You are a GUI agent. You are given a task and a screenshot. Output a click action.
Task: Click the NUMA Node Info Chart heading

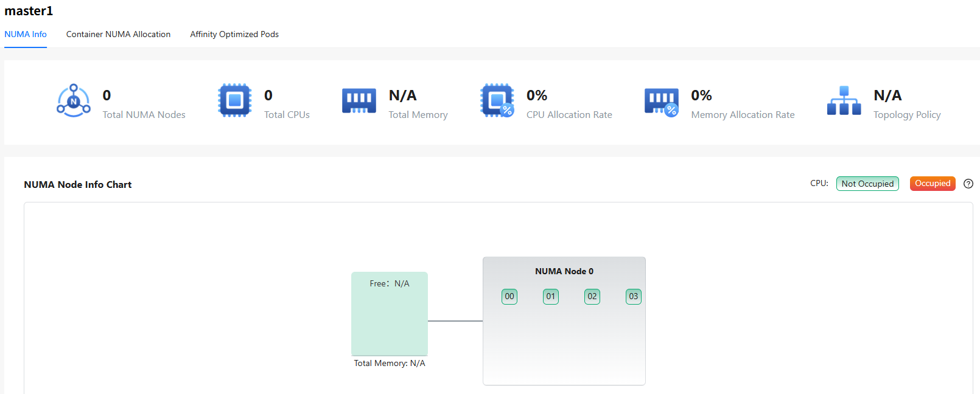point(78,184)
